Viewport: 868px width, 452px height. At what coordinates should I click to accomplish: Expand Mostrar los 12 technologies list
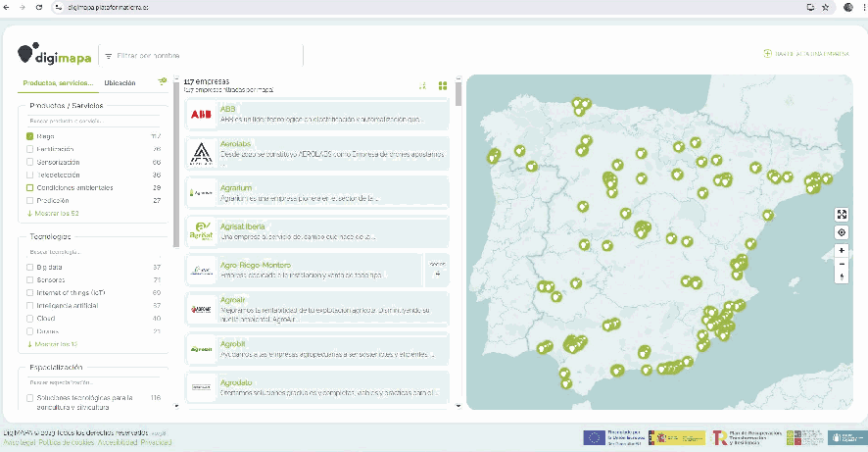point(52,344)
